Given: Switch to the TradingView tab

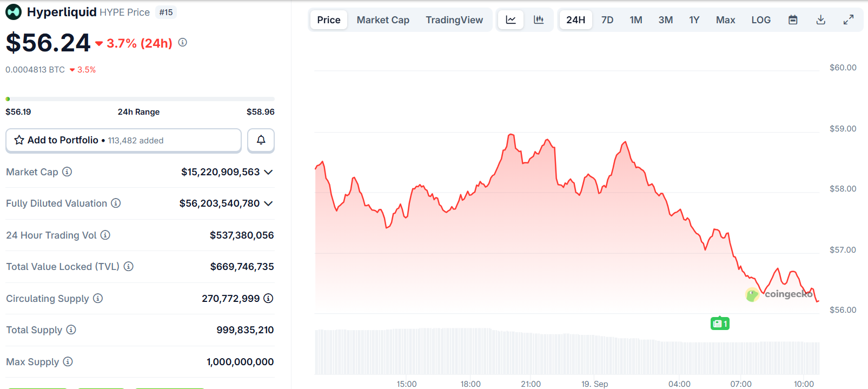Looking at the screenshot, I should pos(454,20).
